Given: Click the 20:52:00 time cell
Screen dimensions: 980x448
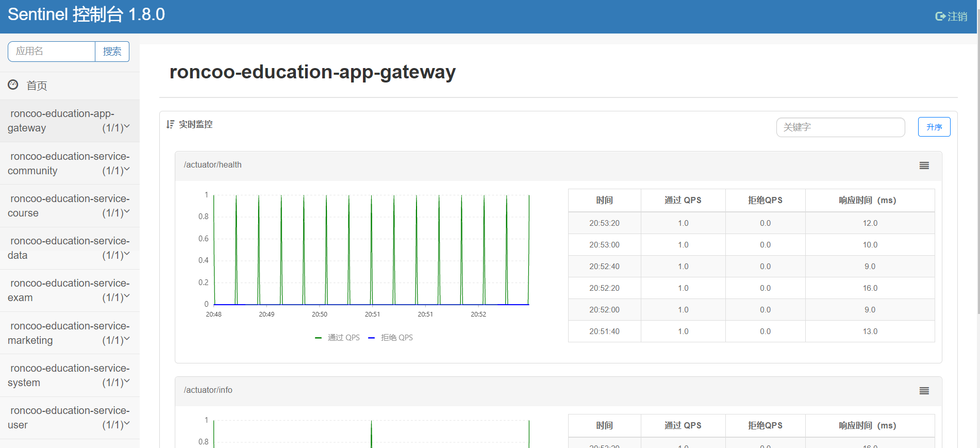Looking at the screenshot, I should point(604,310).
